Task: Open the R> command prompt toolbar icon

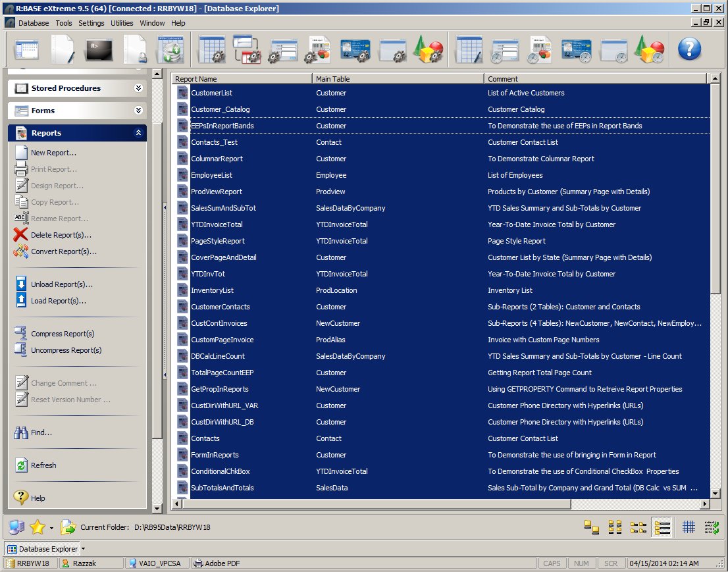Action: click(99, 49)
